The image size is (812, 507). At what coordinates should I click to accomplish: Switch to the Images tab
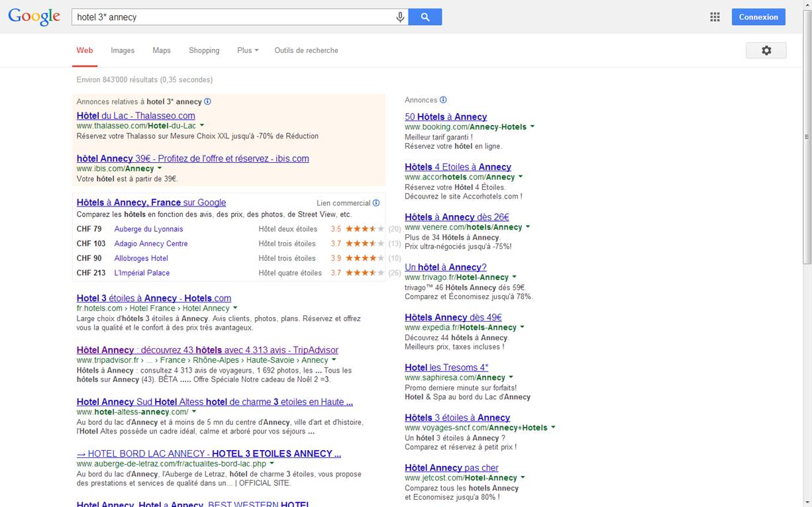(x=123, y=50)
